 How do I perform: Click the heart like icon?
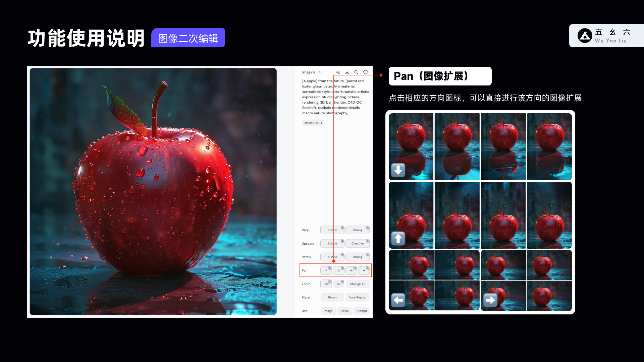click(365, 72)
